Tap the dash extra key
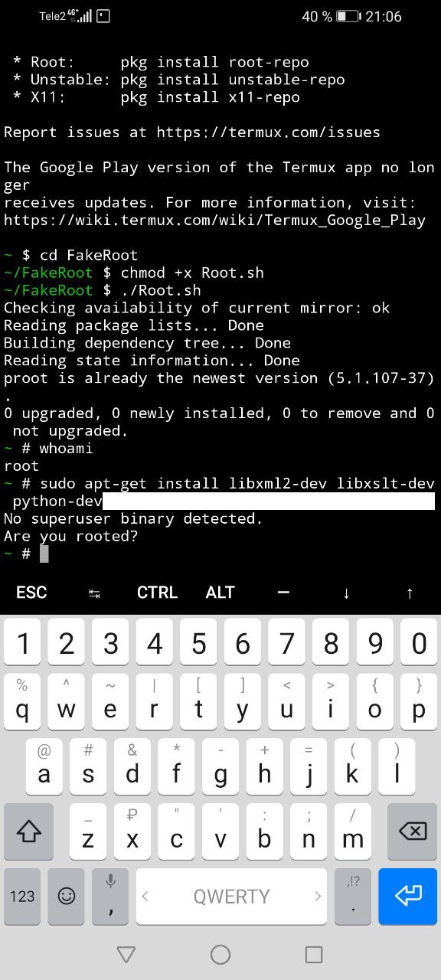Image resolution: width=441 pixels, height=980 pixels. point(283,592)
